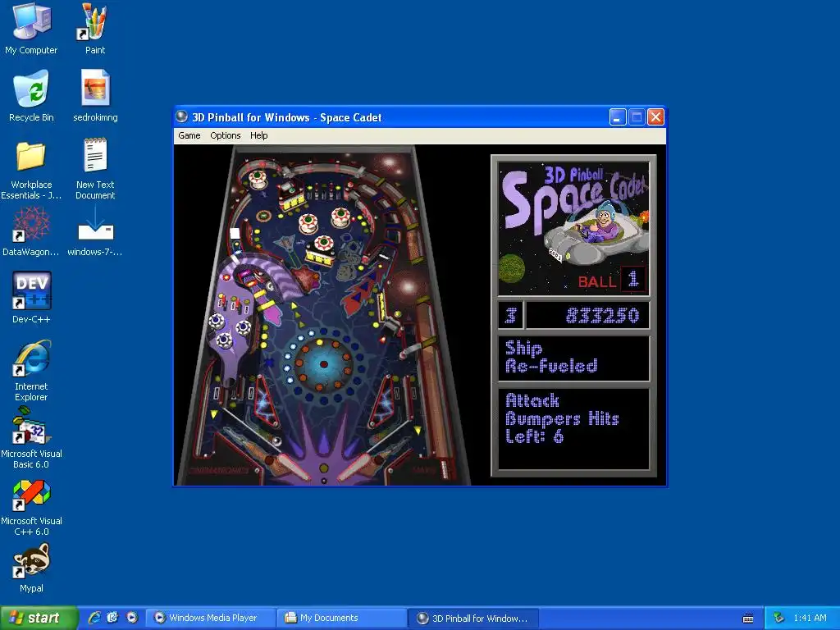Click the Windows Media Player Quick Launch icon

click(132, 618)
